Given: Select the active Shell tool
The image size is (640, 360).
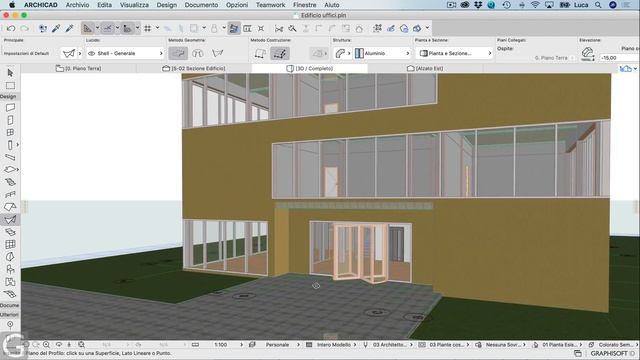Looking at the screenshot, I should tap(10, 220).
